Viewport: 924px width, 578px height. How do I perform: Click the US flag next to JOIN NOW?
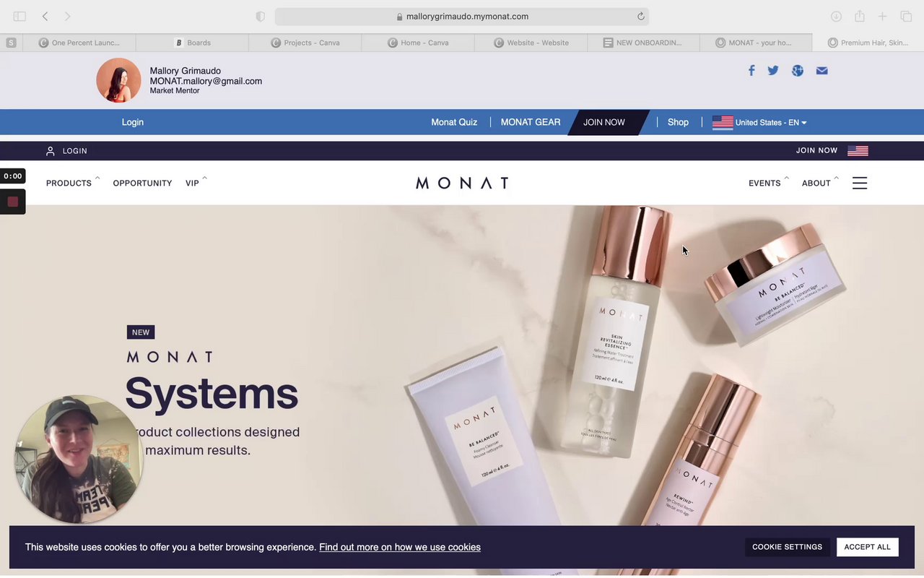coord(858,151)
